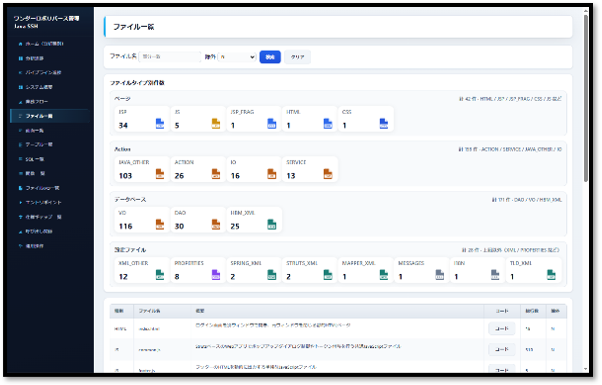
Task: Click the file icon on the JSP card
Action: click(160, 124)
